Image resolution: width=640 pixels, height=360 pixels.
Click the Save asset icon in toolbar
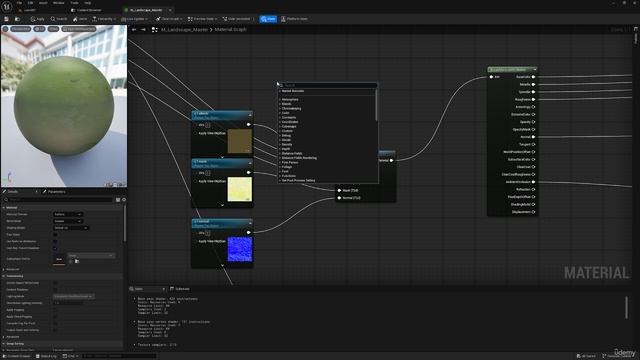pyautogui.click(x=7, y=19)
